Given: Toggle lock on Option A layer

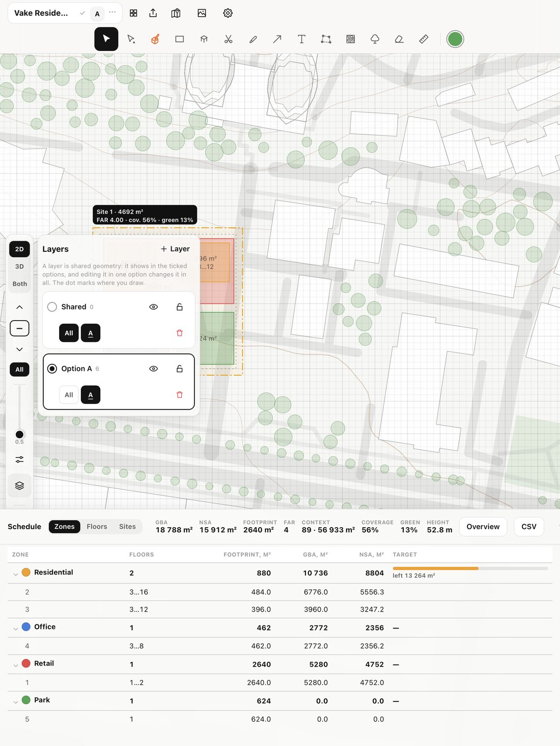Looking at the screenshot, I should click(179, 369).
